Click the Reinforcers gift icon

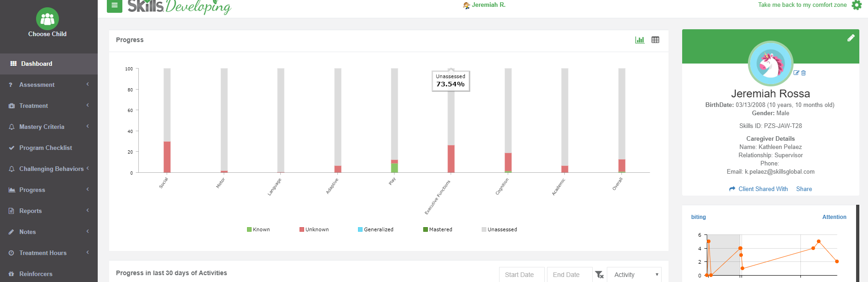click(x=11, y=274)
